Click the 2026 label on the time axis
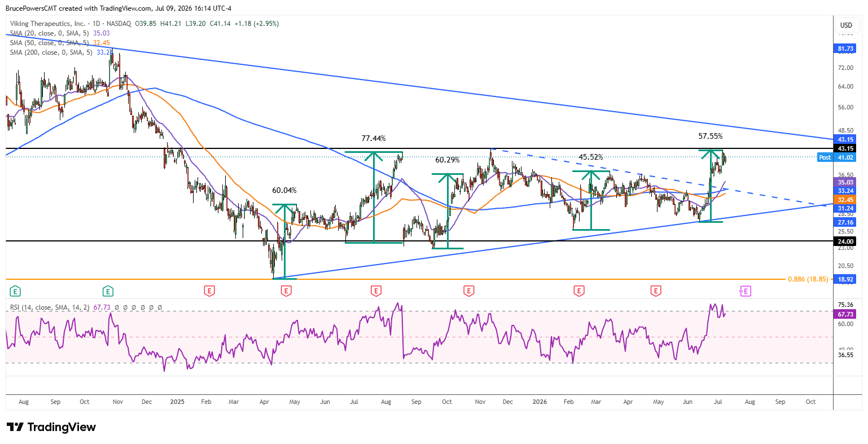Viewport: 868px width, 444px height. pos(540,402)
